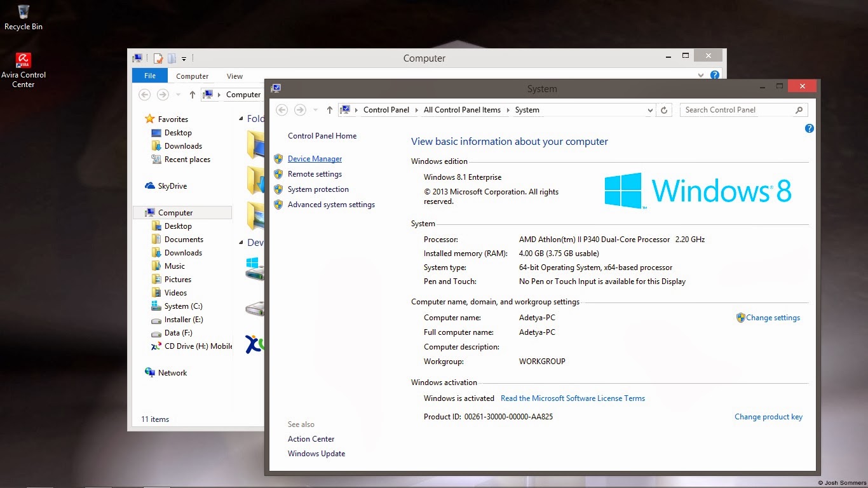Click the Back arrow in the Computer window
The image size is (868, 488).
coord(145,95)
